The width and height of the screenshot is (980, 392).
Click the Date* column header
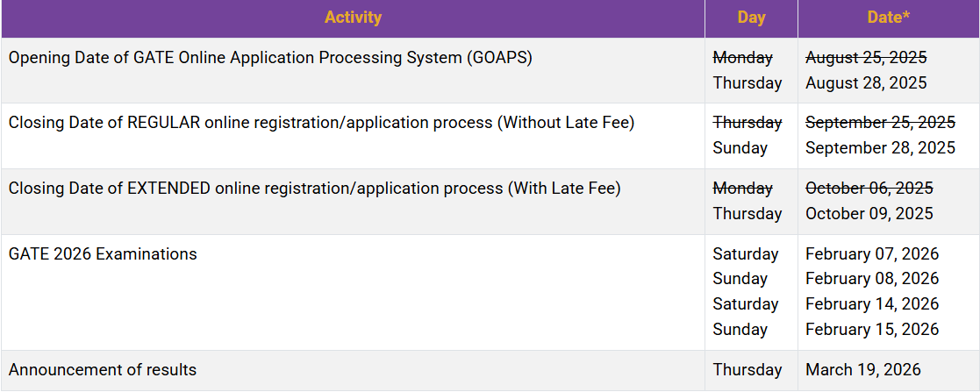pyautogui.click(x=889, y=18)
